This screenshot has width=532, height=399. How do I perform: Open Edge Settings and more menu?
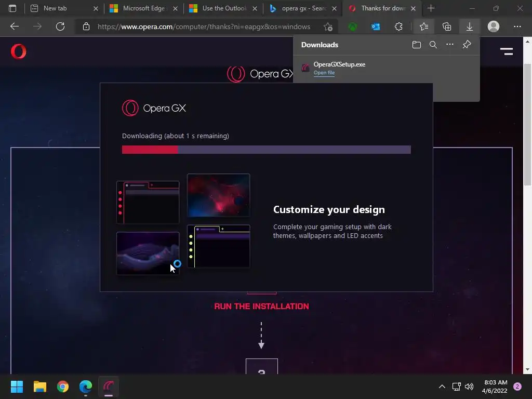[517, 26]
